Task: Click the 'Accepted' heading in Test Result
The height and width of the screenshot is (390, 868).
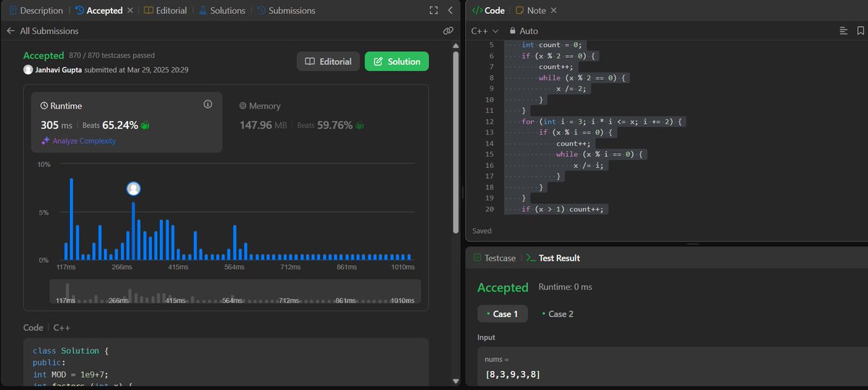Action: point(503,288)
